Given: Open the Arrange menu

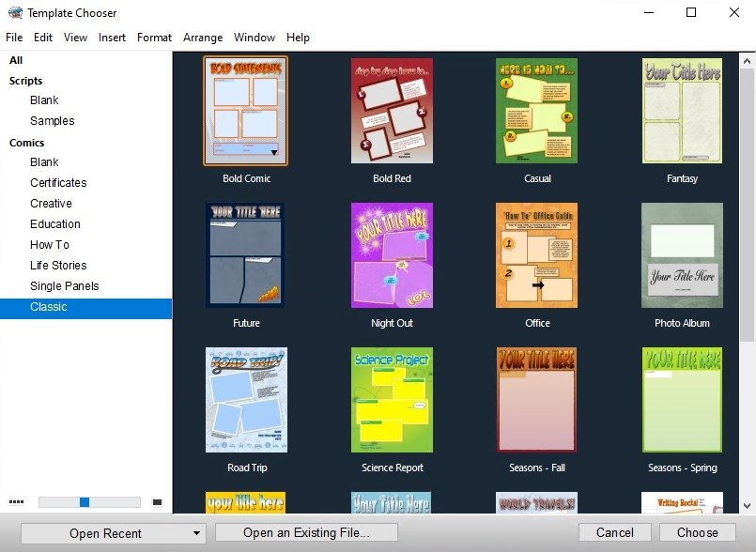Looking at the screenshot, I should tap(203, 38).
